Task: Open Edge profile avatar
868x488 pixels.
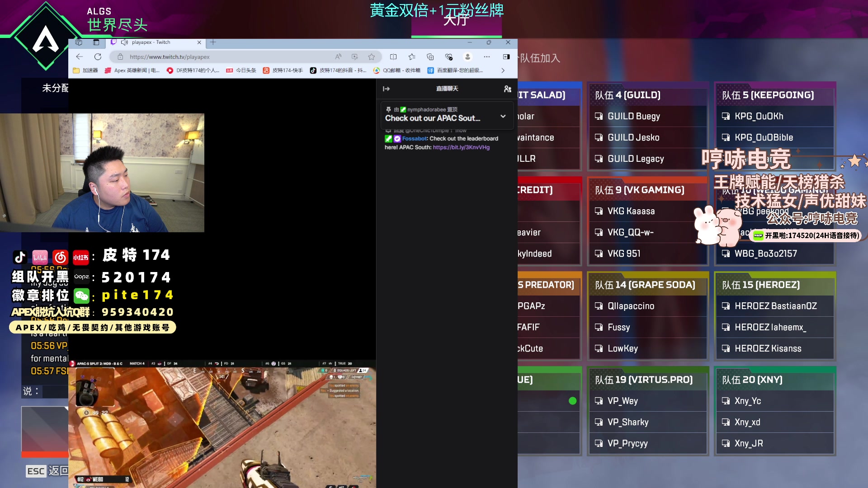Action: (467, 56)
